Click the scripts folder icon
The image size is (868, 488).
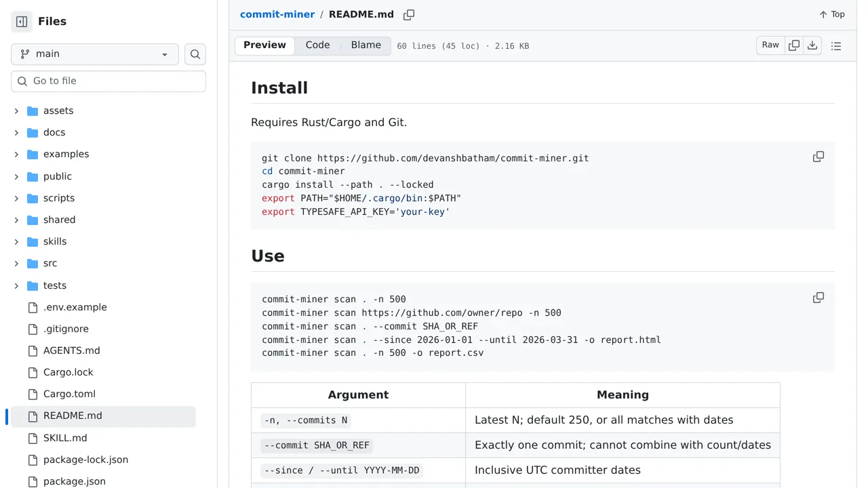[33, 198]
